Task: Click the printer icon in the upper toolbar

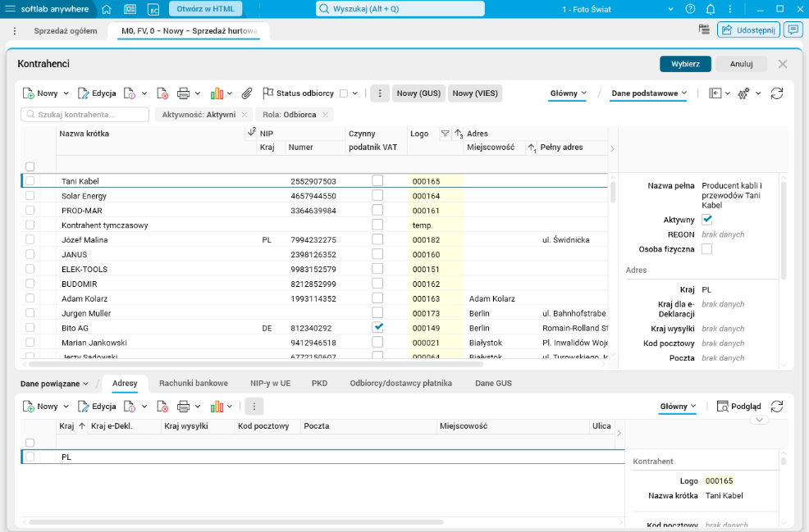Action: pos(183,93)
